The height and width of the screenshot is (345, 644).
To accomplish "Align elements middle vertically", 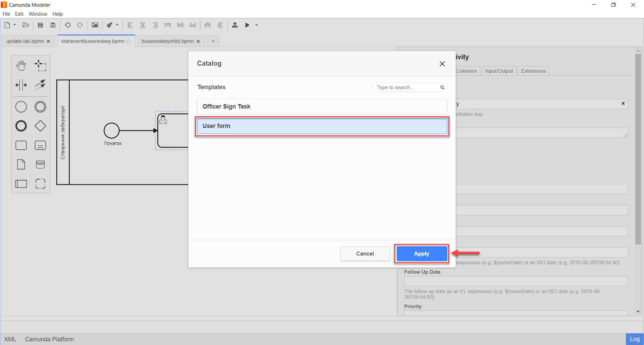I will (x=180, y=25).
